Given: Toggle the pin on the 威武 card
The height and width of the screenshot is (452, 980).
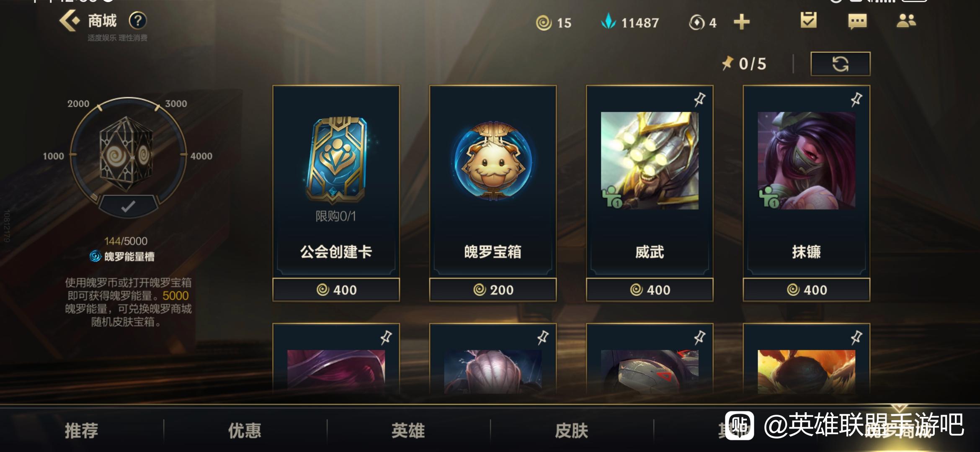Looking at the screenshot, I should (699, 100).
